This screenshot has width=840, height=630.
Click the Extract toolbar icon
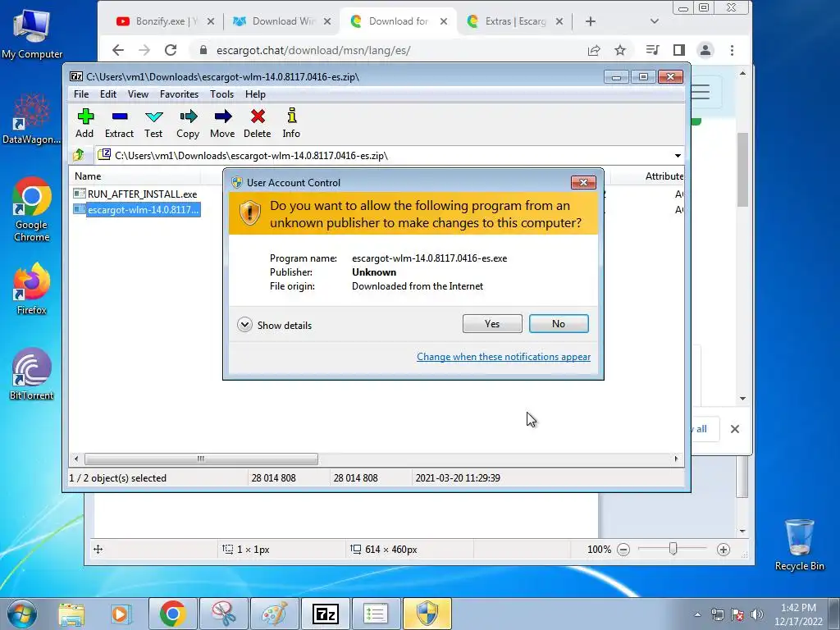click(x=120, y=123)
